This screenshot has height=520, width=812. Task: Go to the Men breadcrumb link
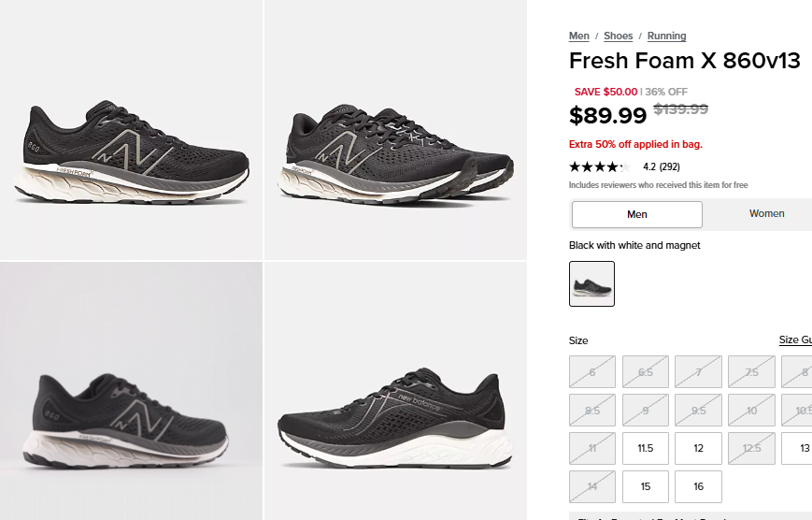(579, 36)
